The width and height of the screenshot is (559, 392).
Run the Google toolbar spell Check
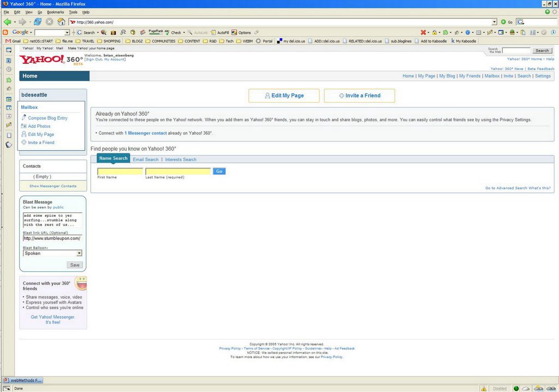174,32
